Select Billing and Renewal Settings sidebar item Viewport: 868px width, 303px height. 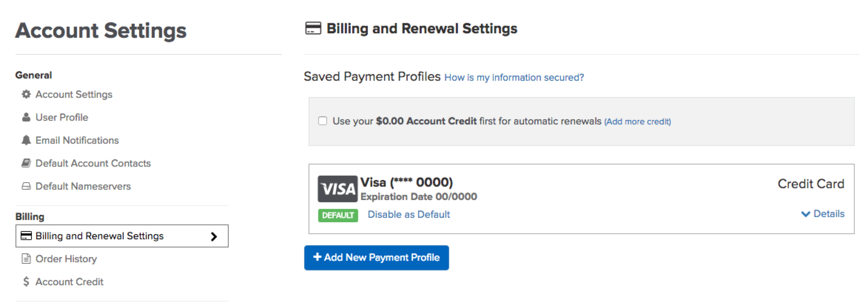(x=122, y=236)
